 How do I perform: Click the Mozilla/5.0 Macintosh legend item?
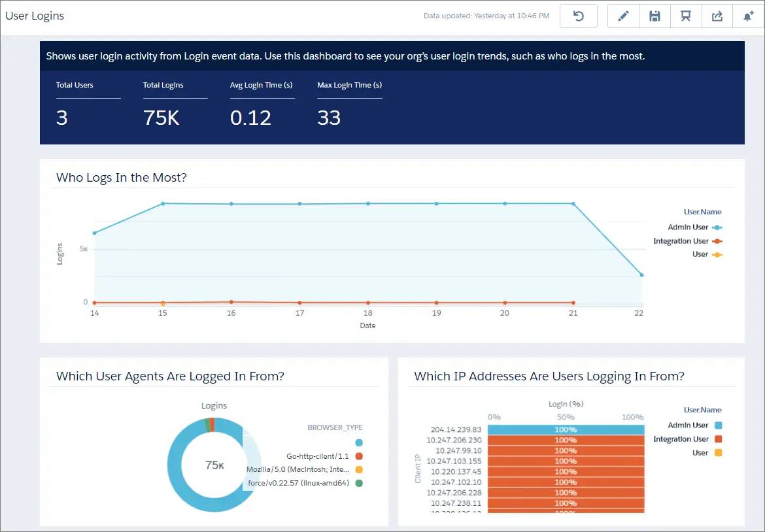tap(305, 469)
